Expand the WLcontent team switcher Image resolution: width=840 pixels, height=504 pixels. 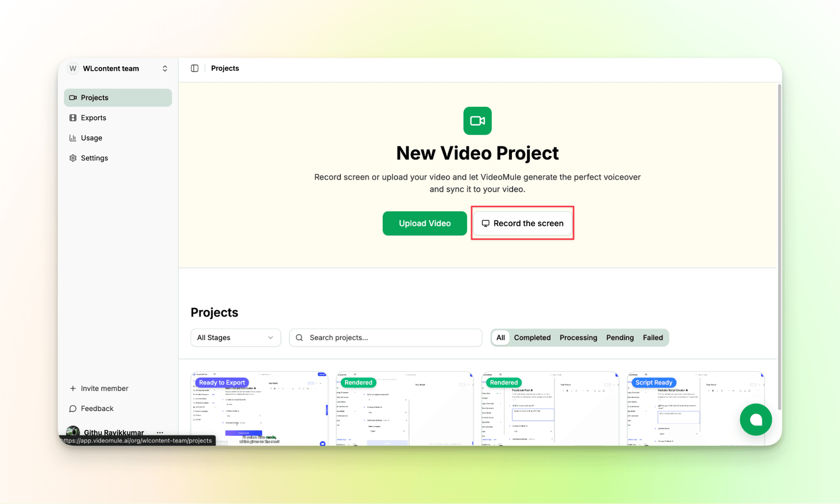[165, 68]
